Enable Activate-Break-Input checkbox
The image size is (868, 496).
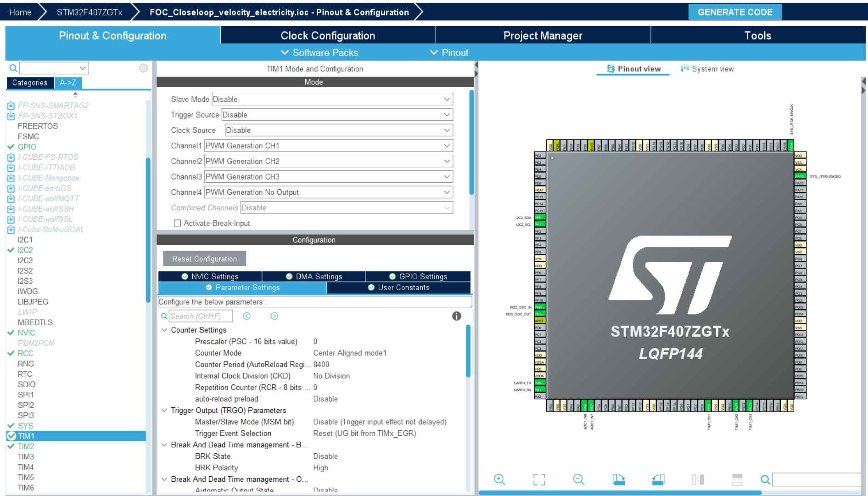(177, 223)
